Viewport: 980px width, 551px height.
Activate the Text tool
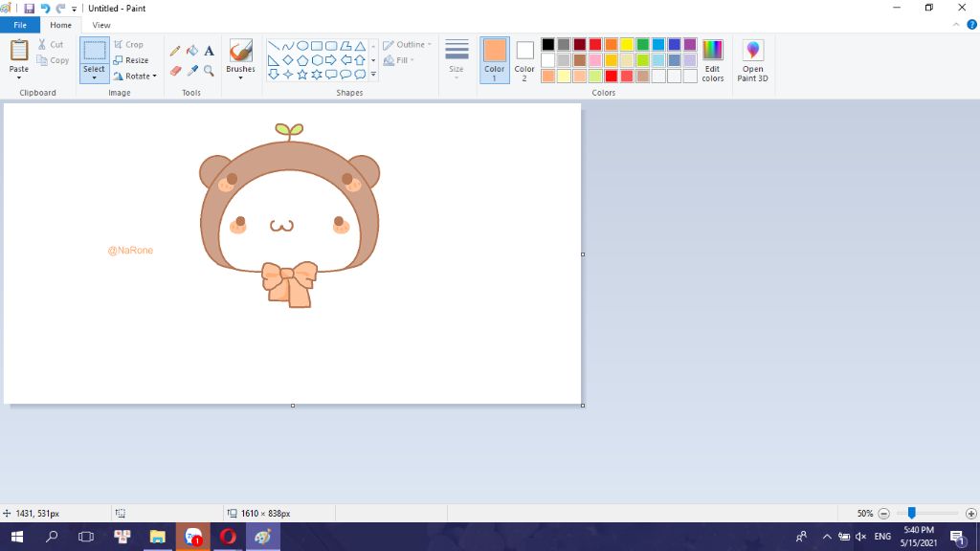point(209,52)
